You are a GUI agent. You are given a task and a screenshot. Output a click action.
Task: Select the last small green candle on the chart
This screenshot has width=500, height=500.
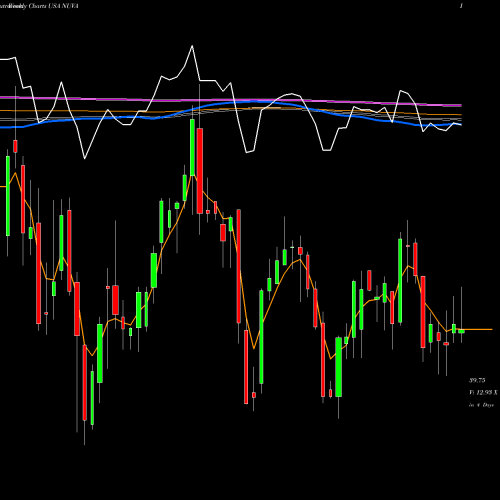tap(461, 331)
